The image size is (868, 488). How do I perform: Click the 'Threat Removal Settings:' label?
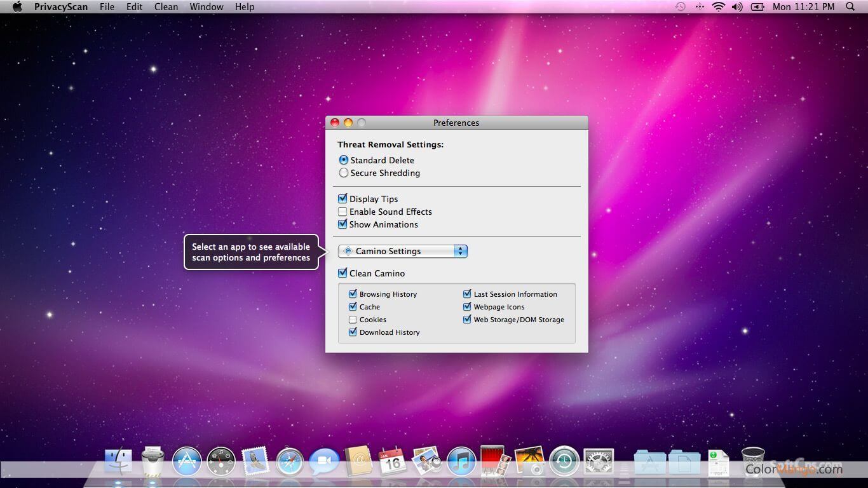[391, 145]
